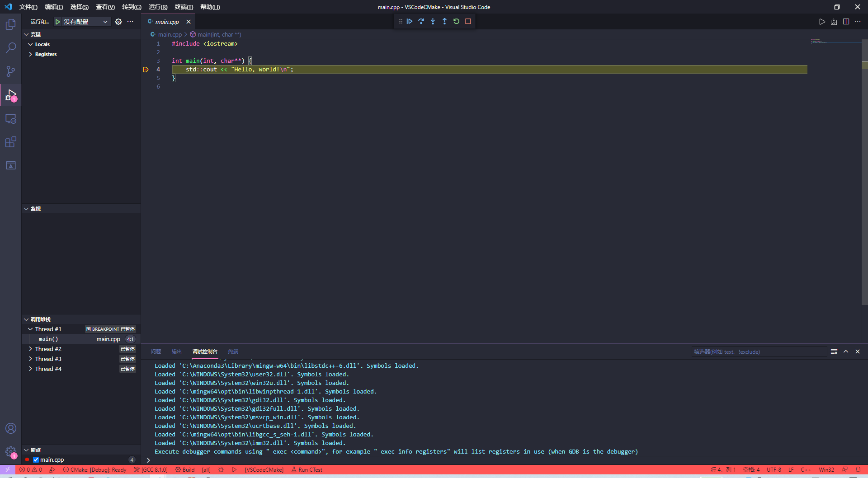Click Run CTest in status bar
The image size is (868, 478).
307,470
